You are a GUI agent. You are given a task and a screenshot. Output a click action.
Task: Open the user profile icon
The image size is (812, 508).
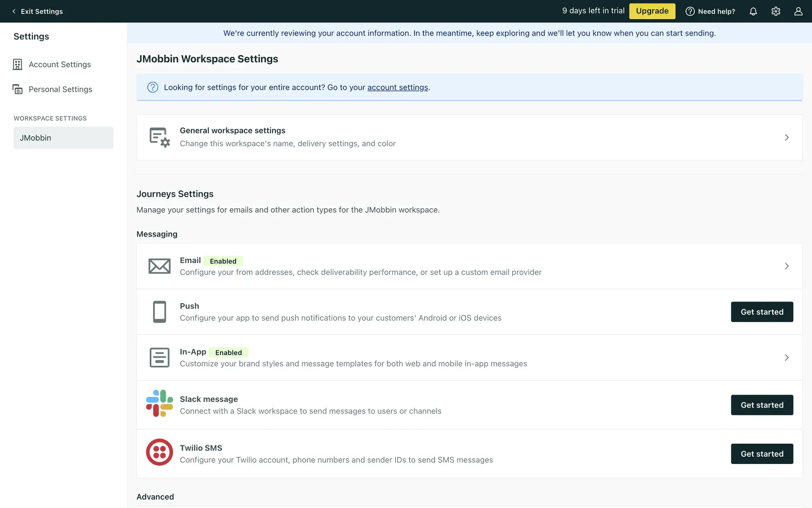click(798, 11)
